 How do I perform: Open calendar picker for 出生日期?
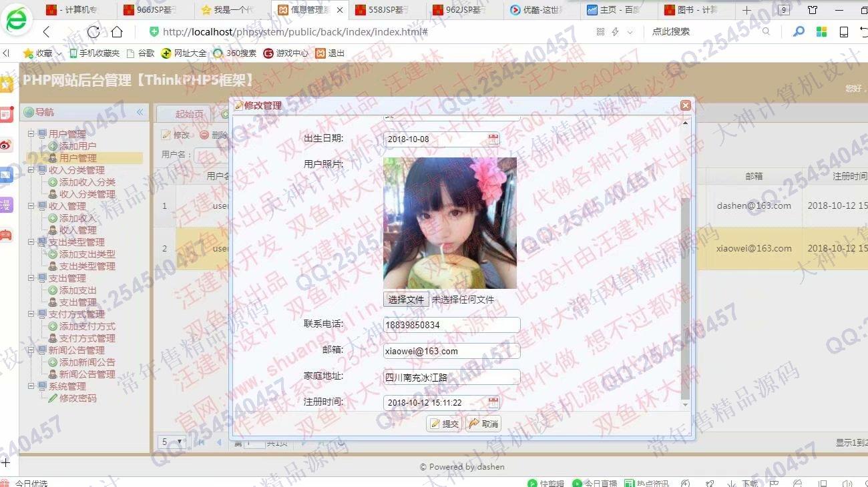pos(493,139)
